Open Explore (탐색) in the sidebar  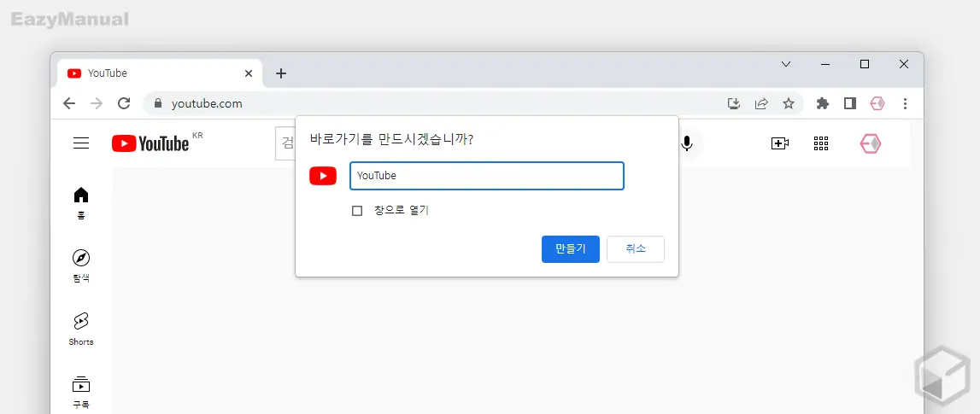coord(81,266)
